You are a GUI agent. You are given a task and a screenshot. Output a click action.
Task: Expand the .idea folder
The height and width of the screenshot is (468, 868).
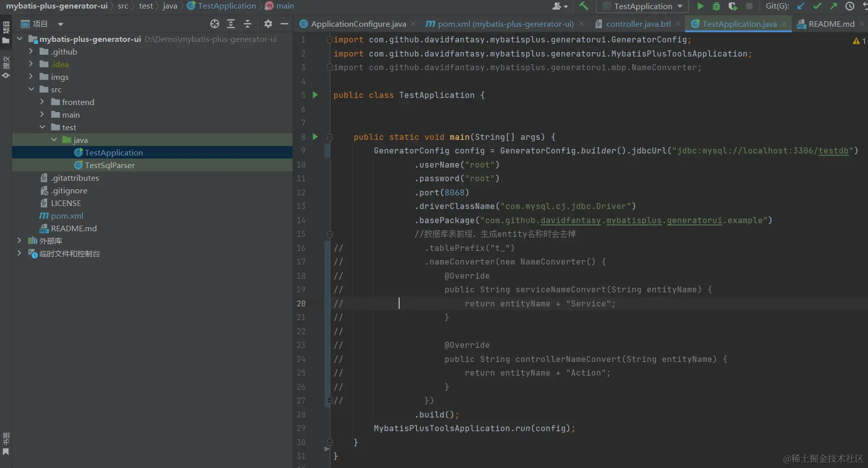31,64
